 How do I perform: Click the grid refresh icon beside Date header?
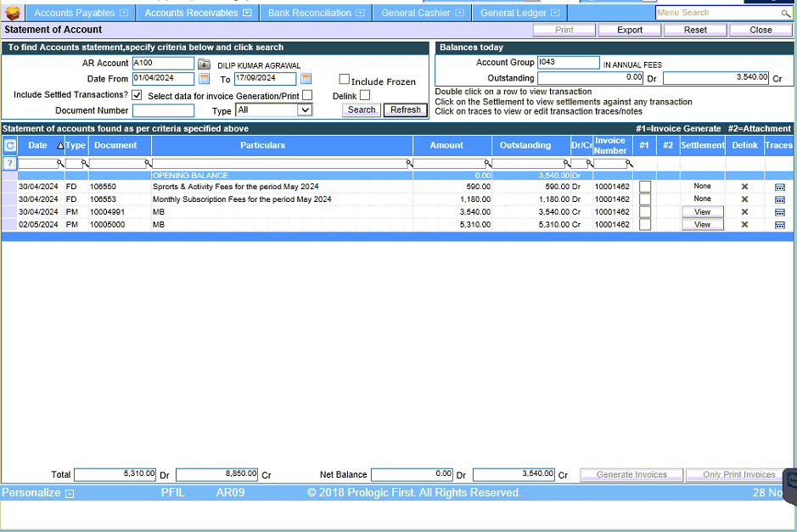(9, 145)
